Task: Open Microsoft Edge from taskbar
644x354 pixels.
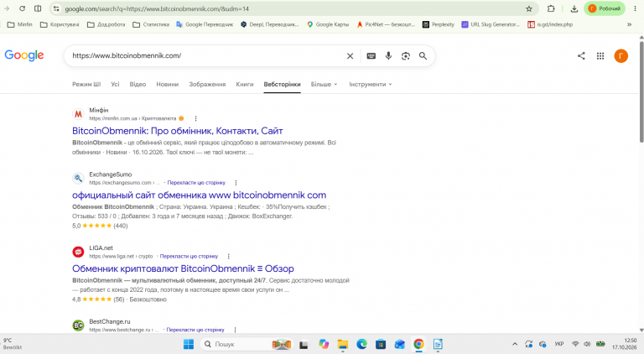Action: [361, 344]
